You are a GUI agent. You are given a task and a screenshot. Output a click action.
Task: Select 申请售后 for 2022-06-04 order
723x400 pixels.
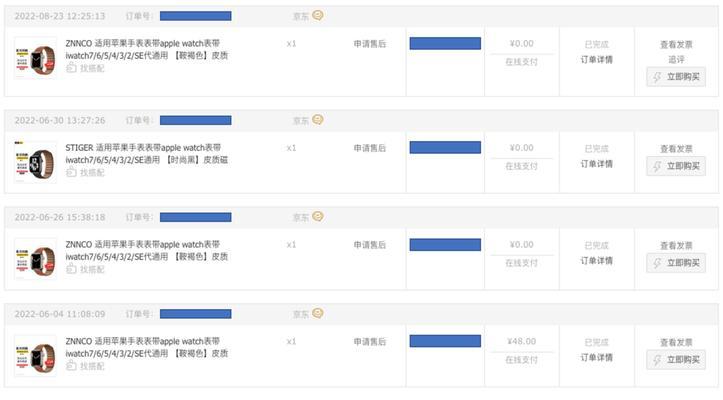tap(370, 342)
